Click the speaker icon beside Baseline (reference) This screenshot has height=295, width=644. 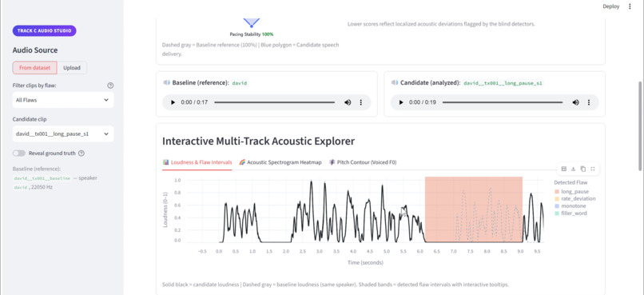pyautogui.click(x=166, y=82)
